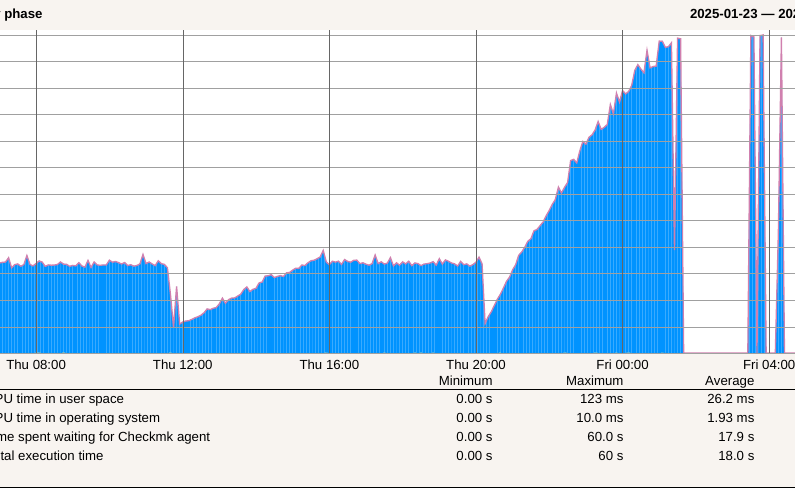
Task: Select the 'Total execution time' legend entry
Action: pos(52,456)
